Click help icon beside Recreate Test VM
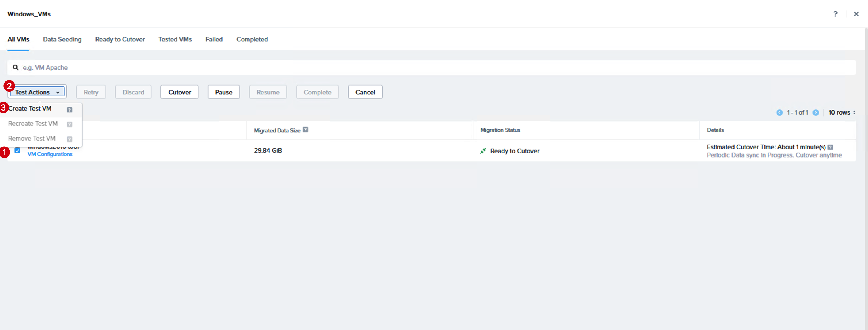This screenshot has height=330, width=868. [x=70, y=124]
